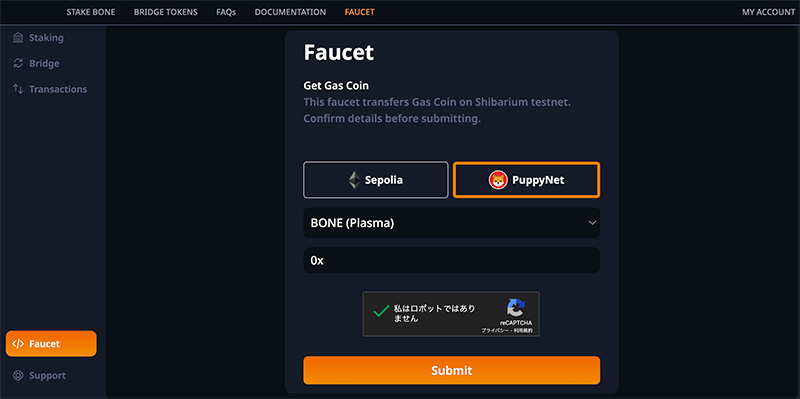Viewport: 800px width, 399px height.
Task: Go to BRIDGE TOKENS in top navigation
Action: pos(166,12)
